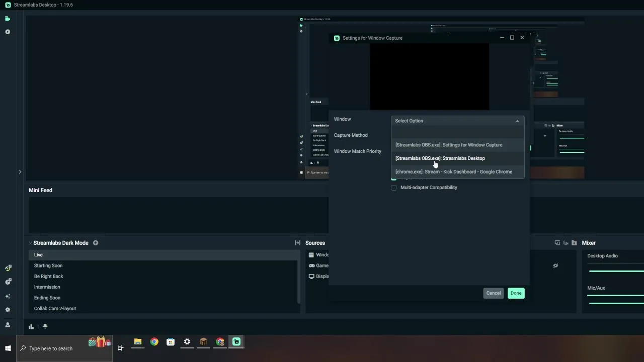
Task: Collapse Streamlabs Dark Mode scene collection
Action: [x=30, y=243]
